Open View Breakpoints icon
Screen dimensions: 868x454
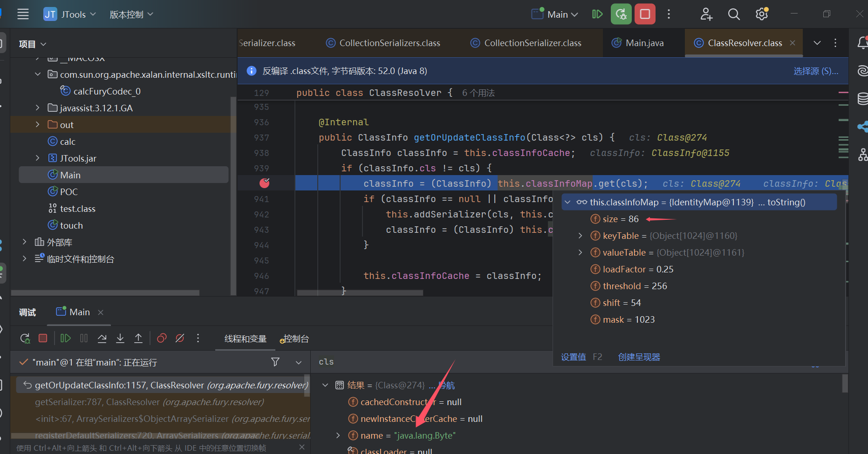point(162,339)
